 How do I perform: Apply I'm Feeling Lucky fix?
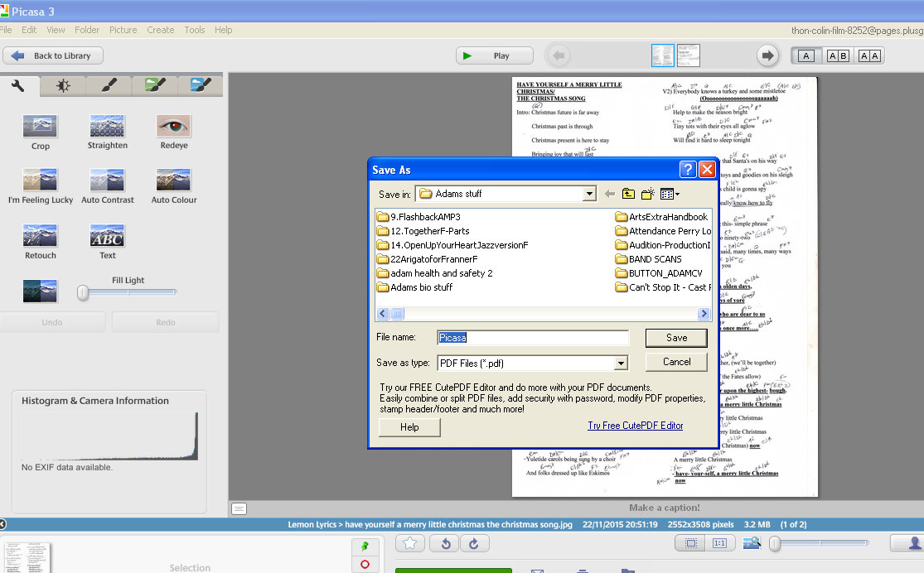pyautogui.click(x=40, y=182)
